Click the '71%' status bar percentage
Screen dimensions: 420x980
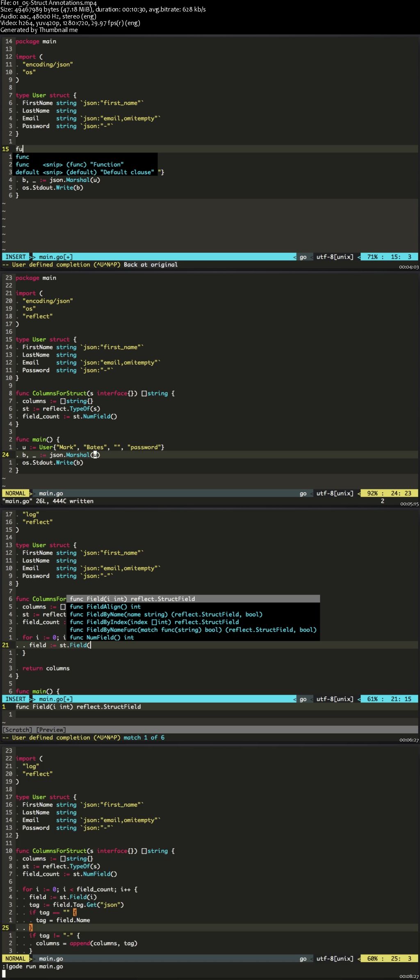[372, 257]
